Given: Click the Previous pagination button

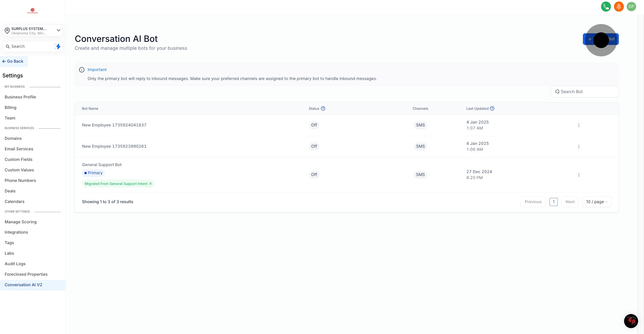Looking at the screenshot, I should click(x=533, y=202).
